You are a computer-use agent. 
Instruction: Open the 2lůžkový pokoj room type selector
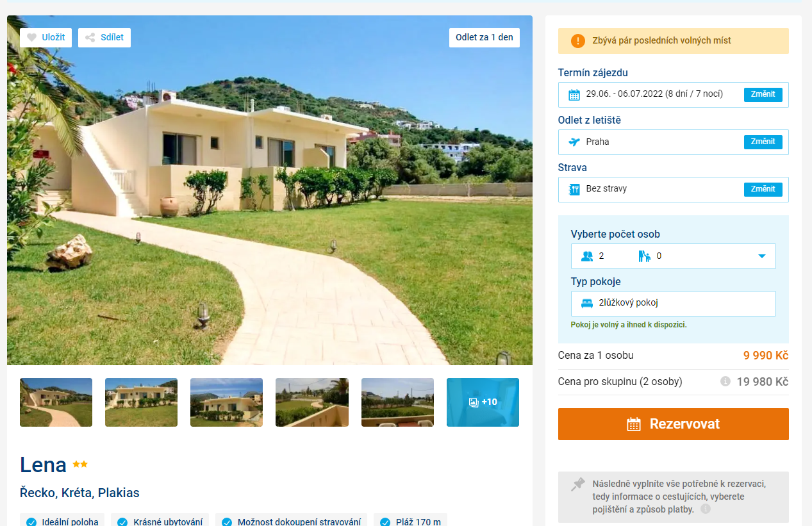[674, 304]
